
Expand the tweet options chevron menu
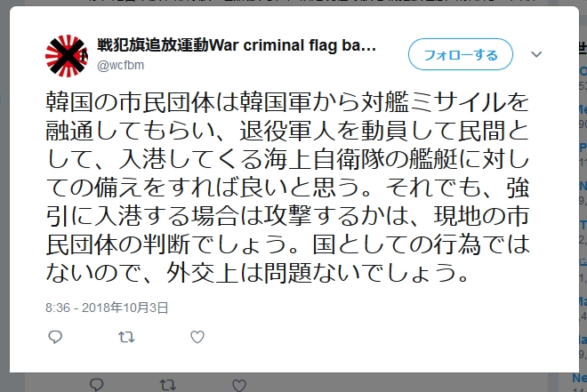tap(536, 55)
